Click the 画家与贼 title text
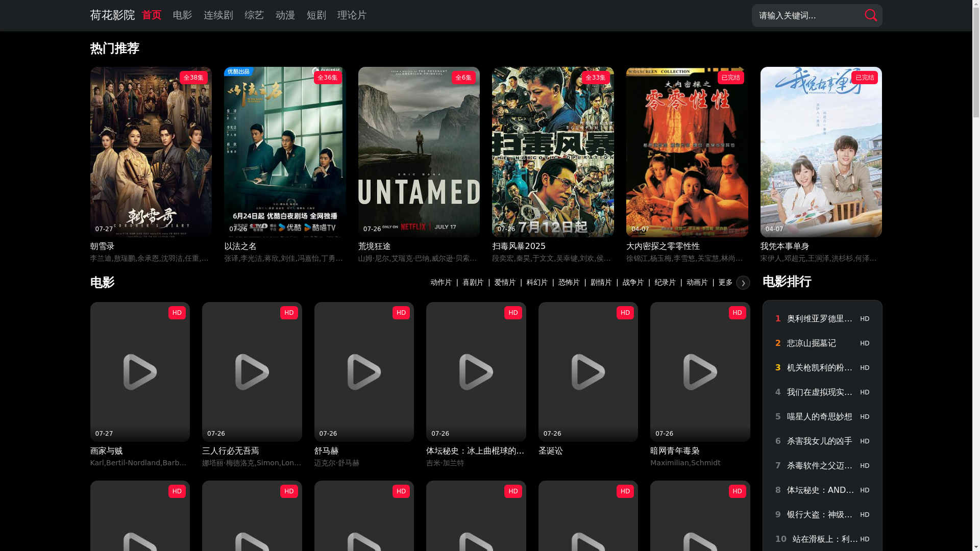980x551 pixels. pos(106,451)
